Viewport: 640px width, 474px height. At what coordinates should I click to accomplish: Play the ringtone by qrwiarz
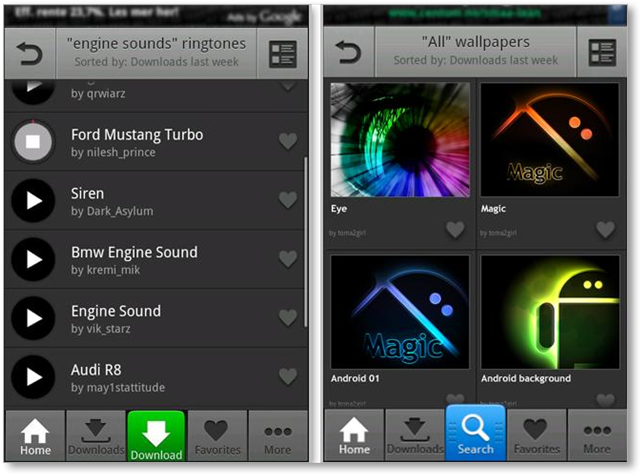pyautogui.click(x=33, y=91)
